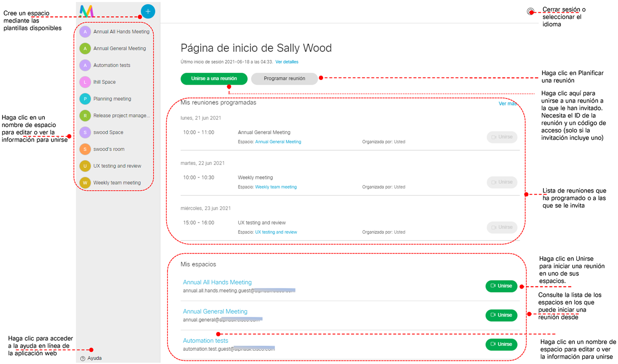The height and width of the screenshot is (364, 618).
Task: Click the Ayuda help question-mark icon
Action: 83,358
